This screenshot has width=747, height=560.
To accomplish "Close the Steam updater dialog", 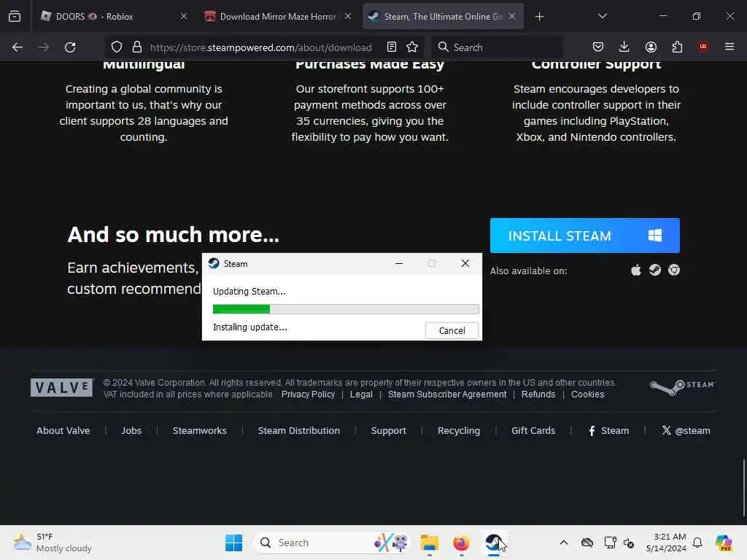I will click(x=465, y=263).
